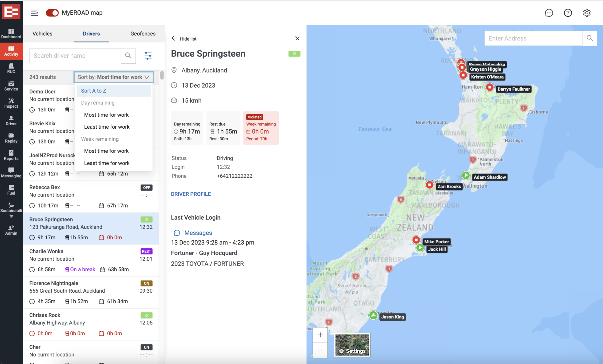
Task: Click the Violated week remaining card
Action: (x=261, y=128)
